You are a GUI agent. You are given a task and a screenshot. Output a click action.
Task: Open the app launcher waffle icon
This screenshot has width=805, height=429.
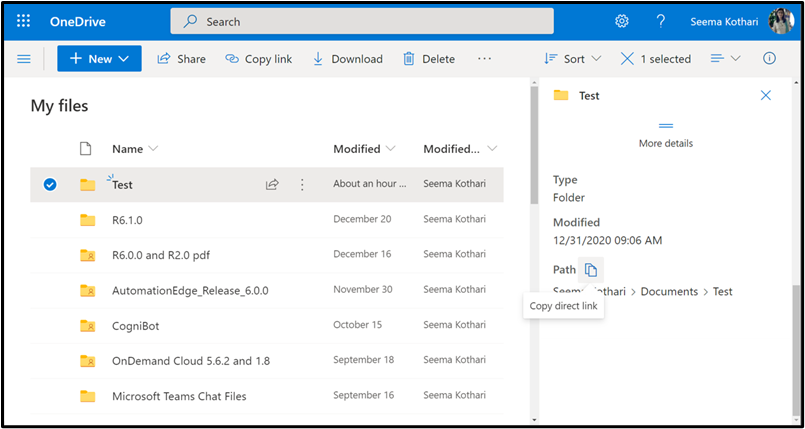point(24,21)
